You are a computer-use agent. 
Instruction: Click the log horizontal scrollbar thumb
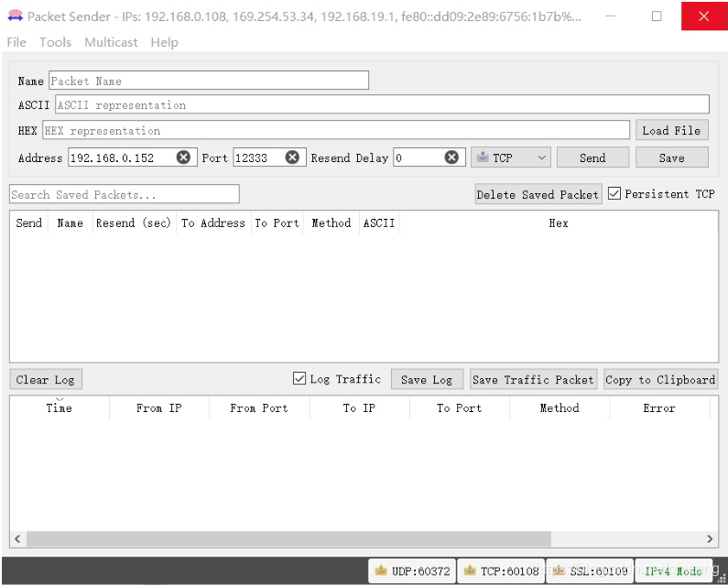pos(288,538)
